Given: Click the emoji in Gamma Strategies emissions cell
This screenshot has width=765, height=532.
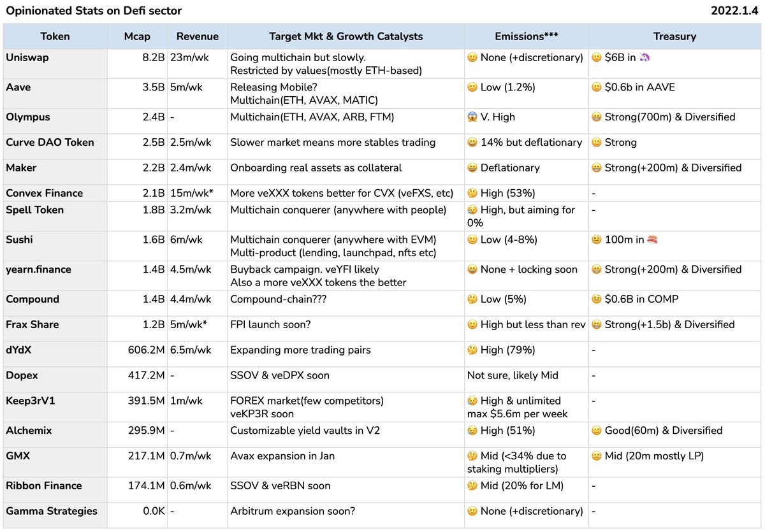Looking at the screenshot, I should (x=472, y=511).
